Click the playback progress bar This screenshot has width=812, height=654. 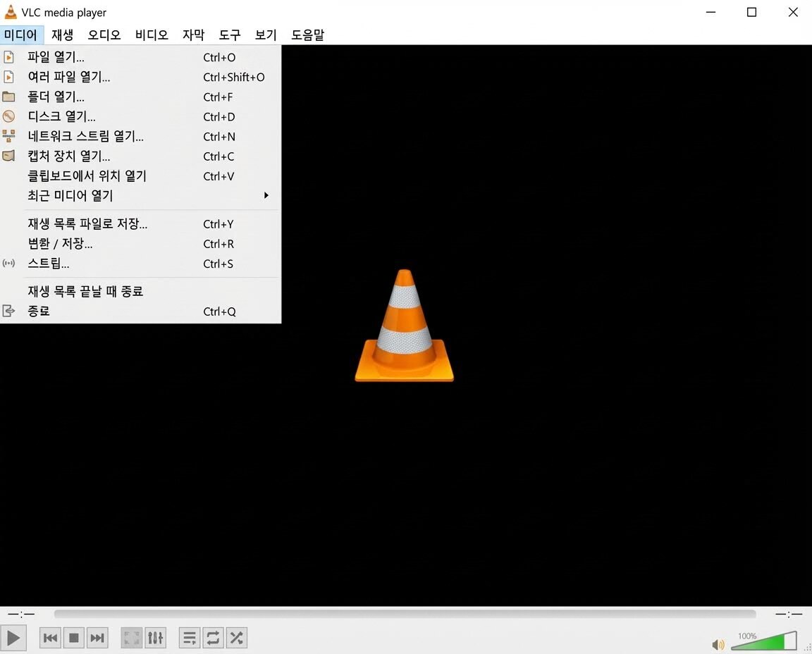point(405,613)
